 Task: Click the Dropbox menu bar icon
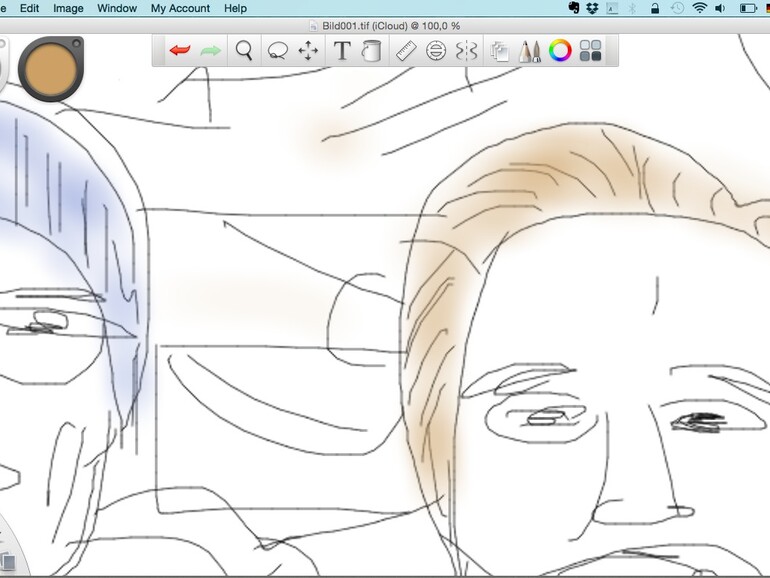(593, 8)
